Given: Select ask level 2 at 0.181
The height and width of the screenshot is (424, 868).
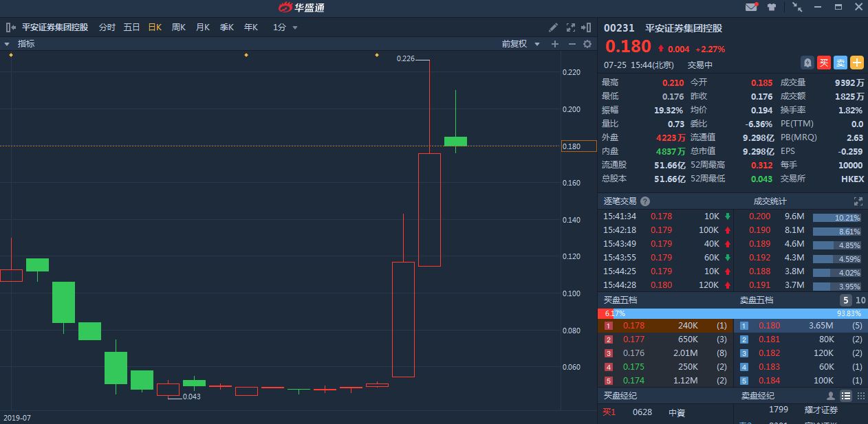Looking at the screenshot, I should point(801,339).
